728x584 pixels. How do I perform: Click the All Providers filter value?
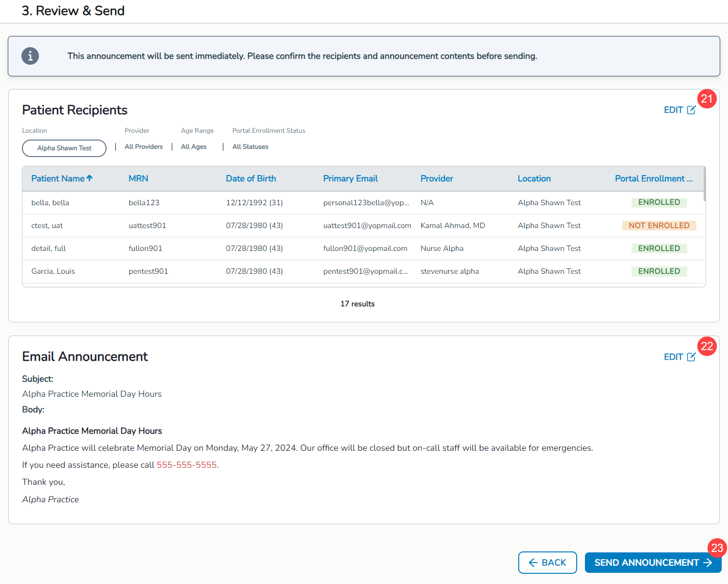(144, 147)
